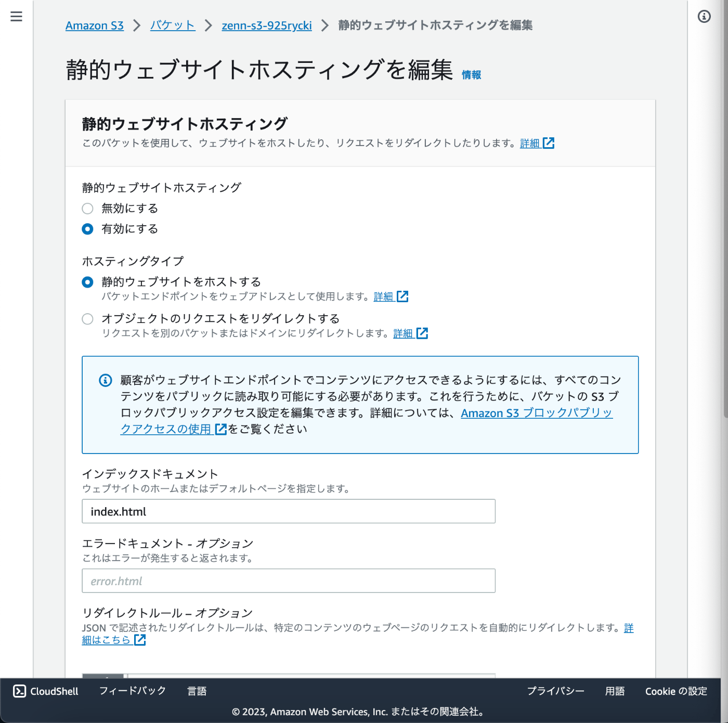Open the 言語 language selector
The height and width of the screenshot is (723, 728).
tap(197, 691)
